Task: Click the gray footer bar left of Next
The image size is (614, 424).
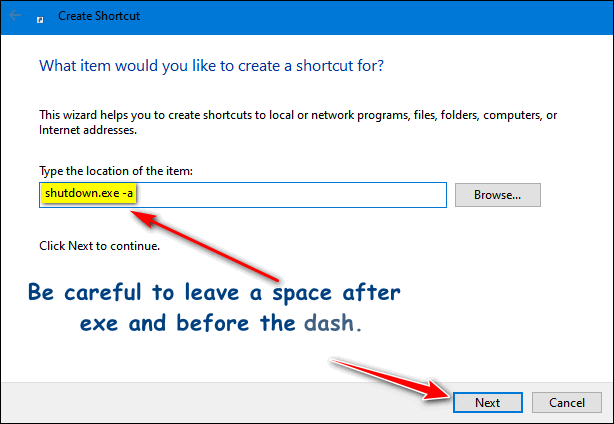Action: pyautogui.click(x=223, y=402)
